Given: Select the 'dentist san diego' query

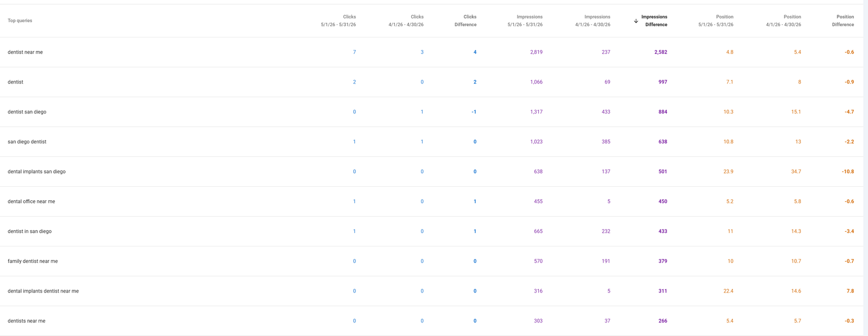Looking at the screenshot, I should coord(27,112).
